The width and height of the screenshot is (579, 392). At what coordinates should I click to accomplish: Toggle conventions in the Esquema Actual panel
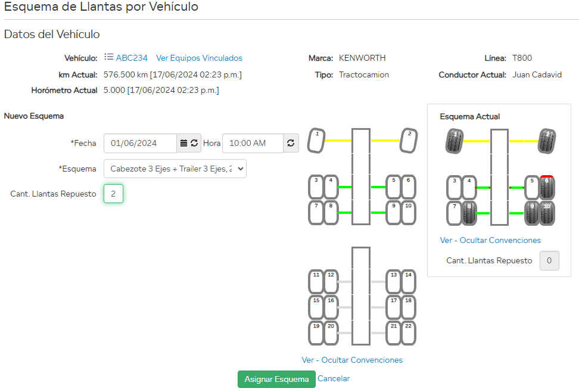(490, 240)
